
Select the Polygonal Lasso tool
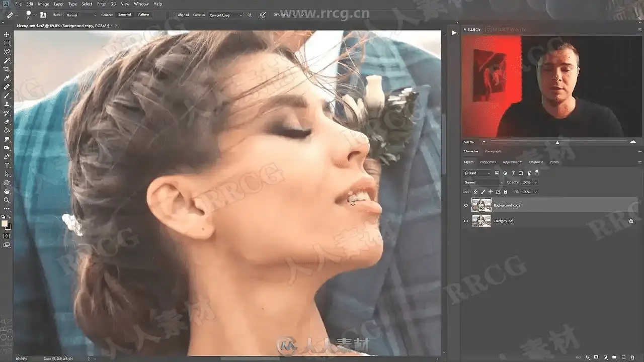[7, 52]
